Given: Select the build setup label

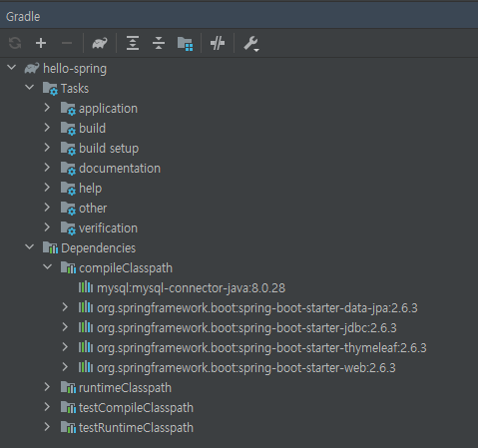Looking at the screenshot, I should pos(109,149).
